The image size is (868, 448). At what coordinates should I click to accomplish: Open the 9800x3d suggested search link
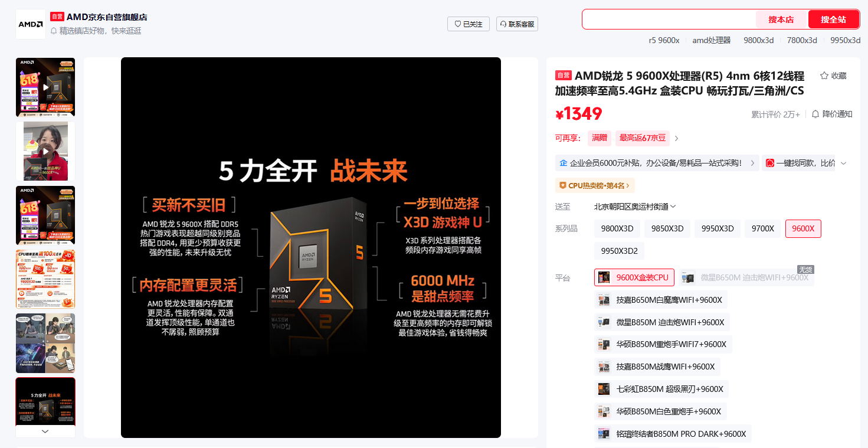(758, 40)
